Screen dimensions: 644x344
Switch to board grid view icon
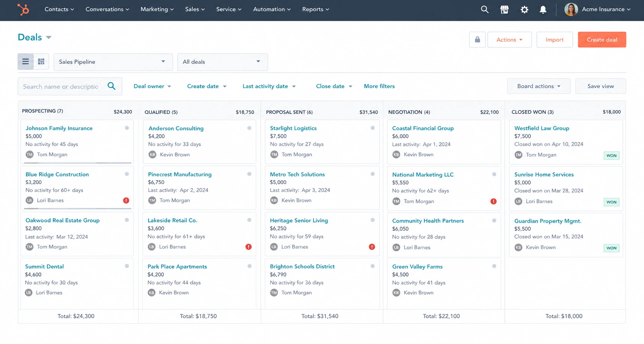click(41, 62)
